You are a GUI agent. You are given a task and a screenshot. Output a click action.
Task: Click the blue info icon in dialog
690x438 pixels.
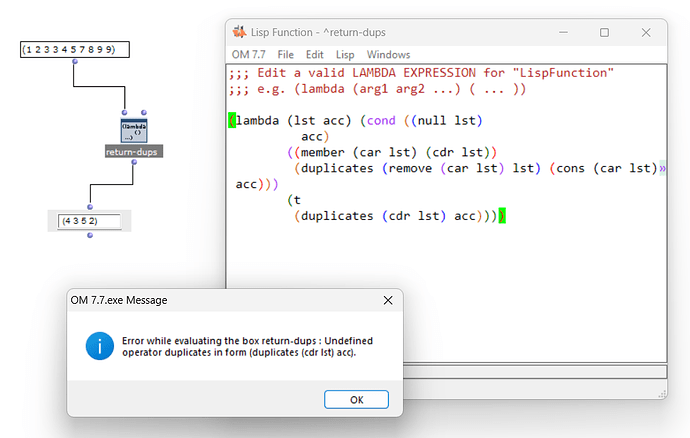click(99, 347)
